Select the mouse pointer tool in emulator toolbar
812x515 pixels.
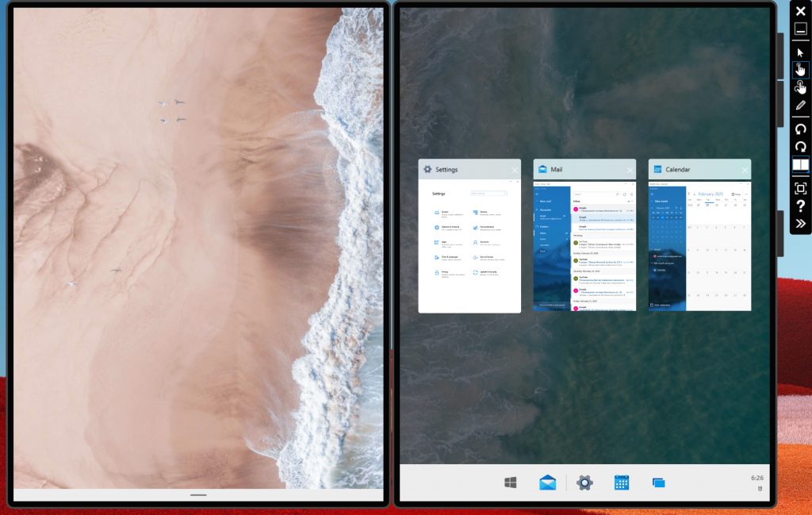pos(800,52)
